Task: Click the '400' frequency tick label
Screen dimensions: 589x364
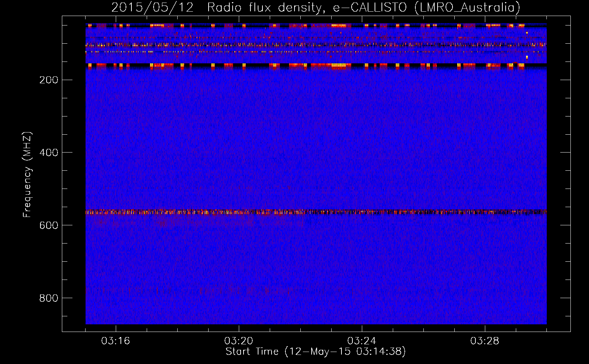Action: click(49, 153)
